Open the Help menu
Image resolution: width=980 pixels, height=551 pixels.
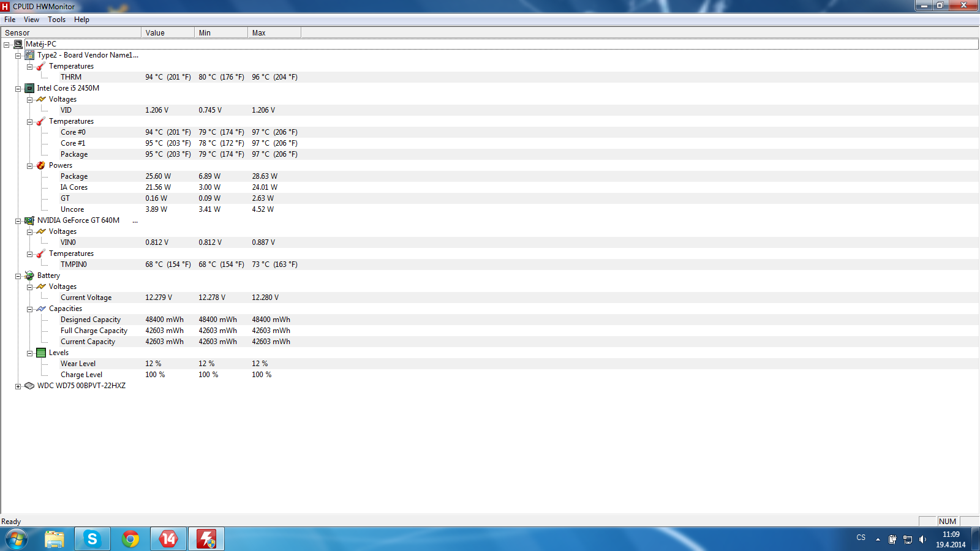[81, 20]
